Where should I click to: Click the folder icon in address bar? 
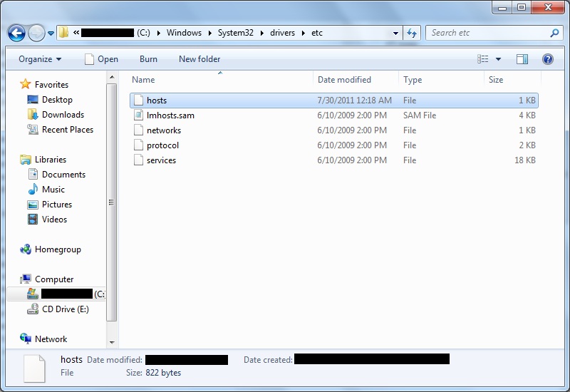point(63,33)
